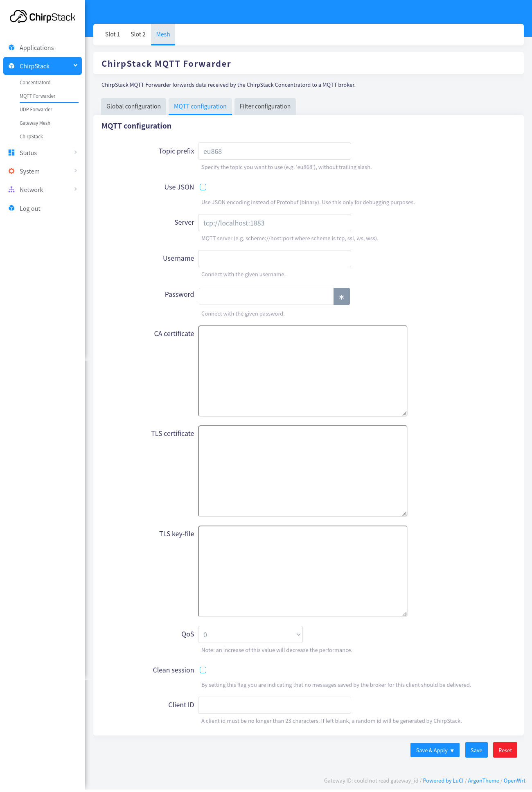Toggle the Clean session checkbox
Image resolution: width=532 pixels, height=792 pixels.
point(203,670)
